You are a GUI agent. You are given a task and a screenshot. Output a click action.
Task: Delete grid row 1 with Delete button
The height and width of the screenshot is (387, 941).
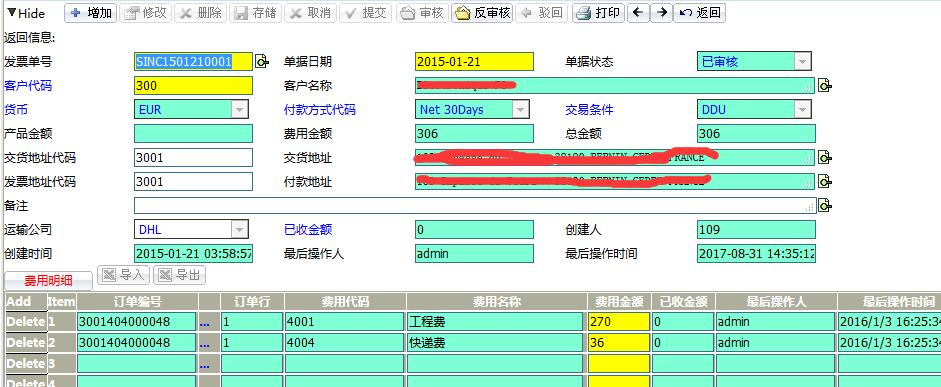click(26, 322)
